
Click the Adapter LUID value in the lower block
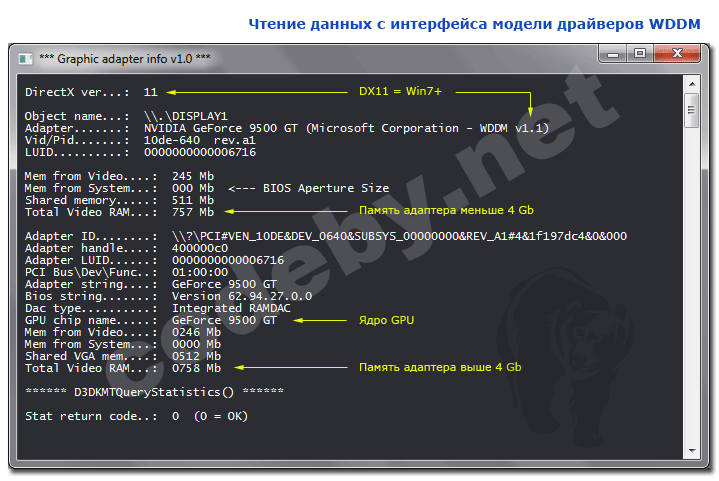tap(228, 260)
